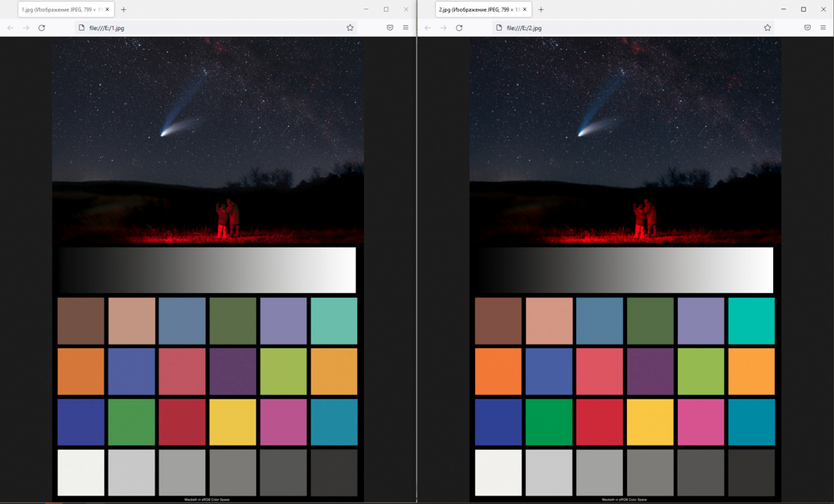Open a new tab in the 2.jpg window
Image resolution: width=834 pixels, height=504 pixels.
point(541,9)
